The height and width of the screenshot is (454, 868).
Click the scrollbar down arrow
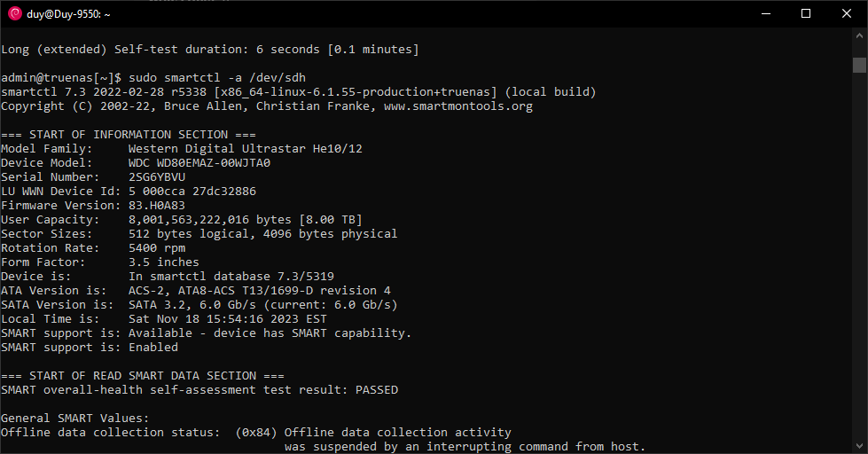(859, 445)
